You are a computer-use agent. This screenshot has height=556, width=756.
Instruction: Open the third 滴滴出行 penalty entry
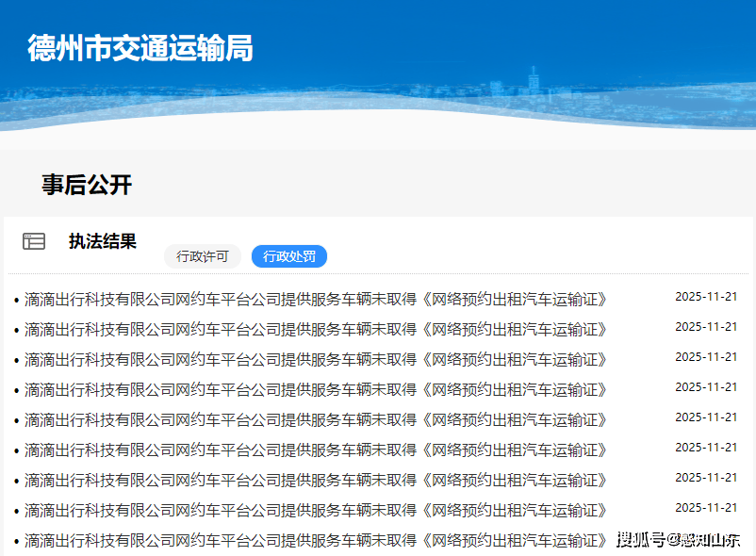(x=316, y=360)
